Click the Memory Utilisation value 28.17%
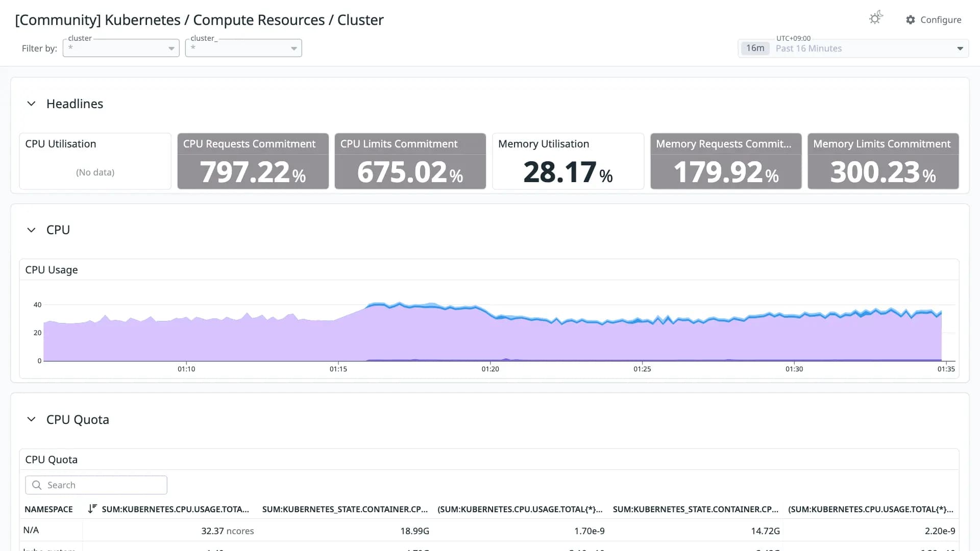The image size is (980, 551). pos(568,172)
